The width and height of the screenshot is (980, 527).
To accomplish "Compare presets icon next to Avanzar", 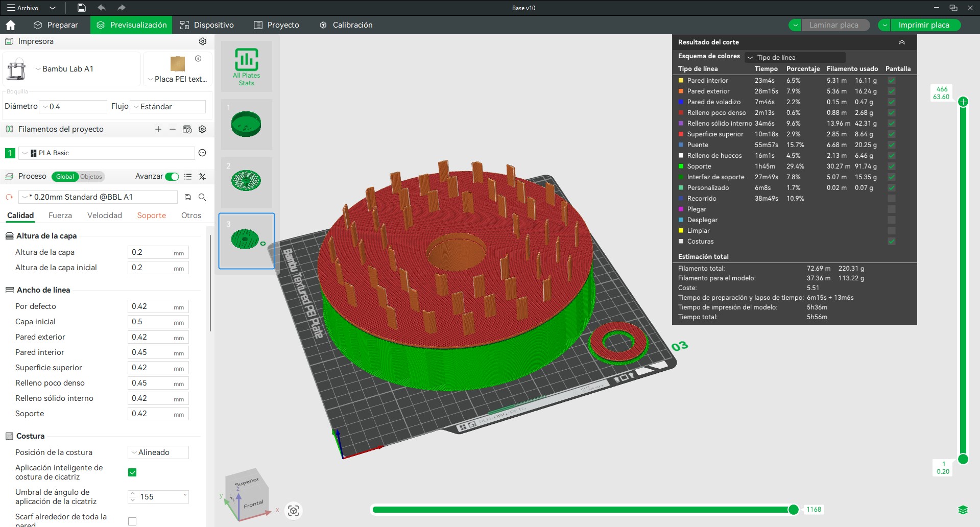I will (x=202, y=177).
